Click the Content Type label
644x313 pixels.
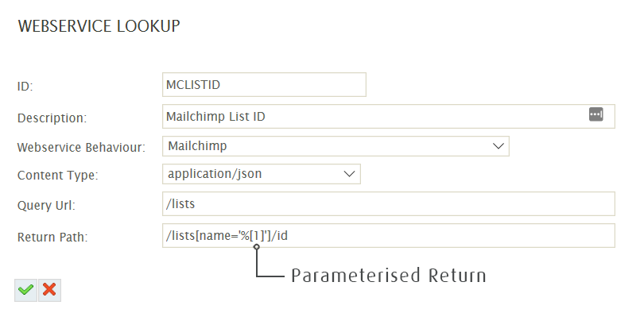pos(58,175)
